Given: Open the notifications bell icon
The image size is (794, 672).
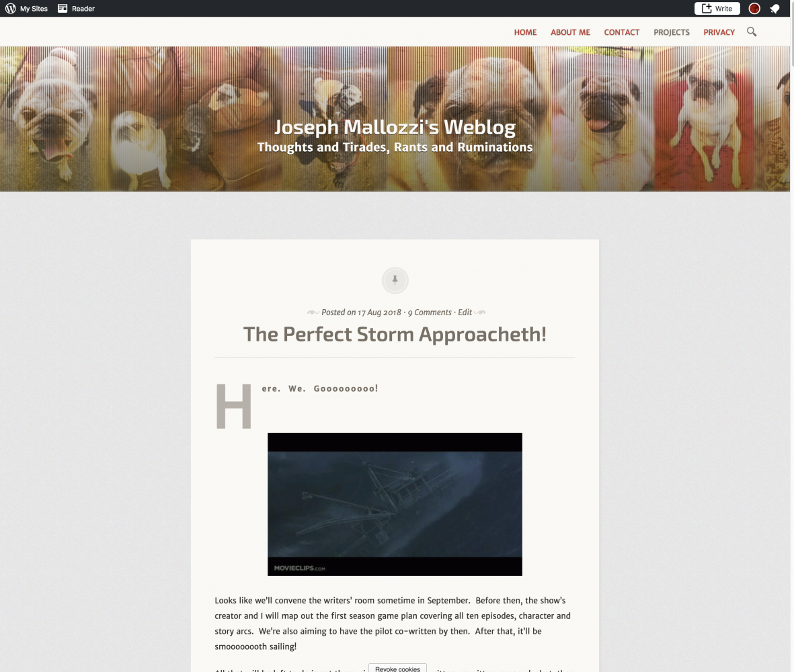Looking at the screenshot, I should click(x=775, y=9).
